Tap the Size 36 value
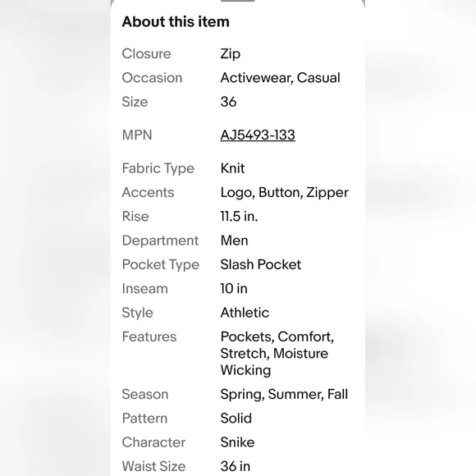This screenshot has height=476, width=476. pyautogui.click(x=228, y=102)
